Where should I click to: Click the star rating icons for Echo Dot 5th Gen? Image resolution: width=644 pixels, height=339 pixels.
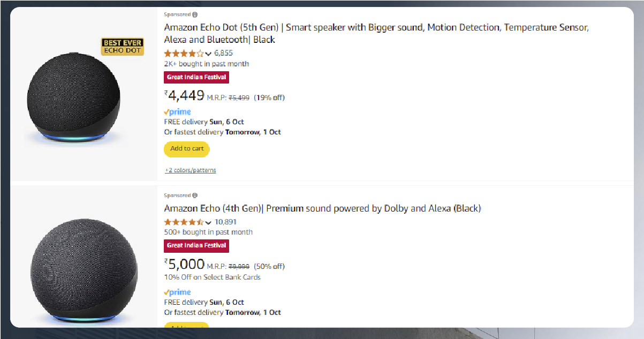[184, 53]
